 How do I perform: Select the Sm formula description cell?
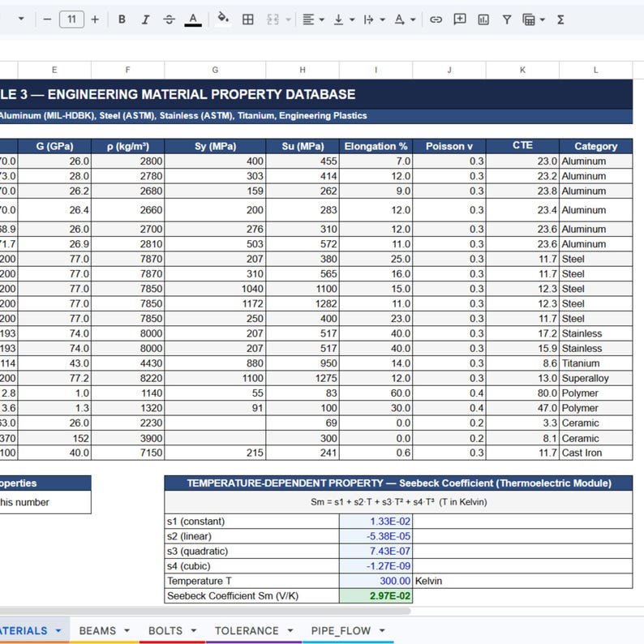click(398, 502)
